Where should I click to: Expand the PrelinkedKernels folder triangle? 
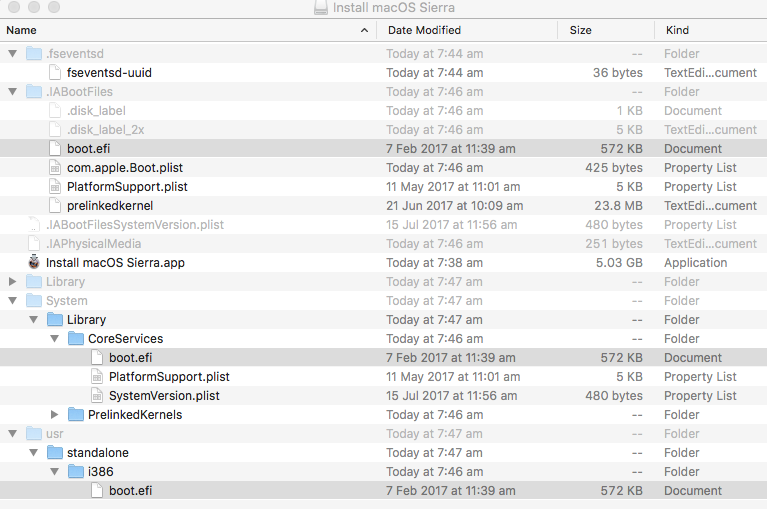[55, 415]
